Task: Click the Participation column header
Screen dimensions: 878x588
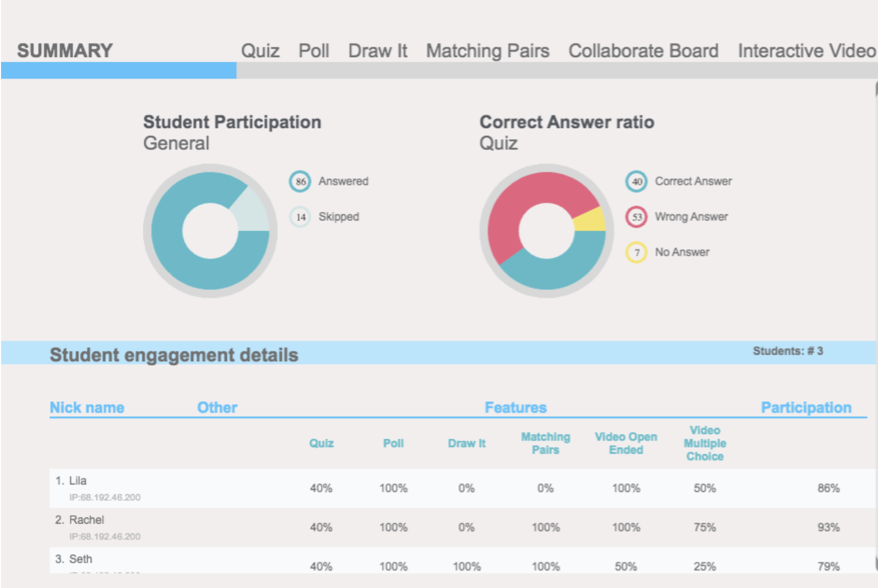Action: [805, 408]
